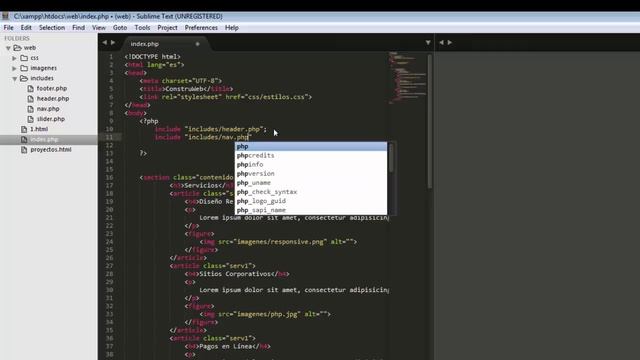Image resolution: width=640 pixels, height=360 pixels.
Task: Select the imagenes folder label
Action: [44, 68]
